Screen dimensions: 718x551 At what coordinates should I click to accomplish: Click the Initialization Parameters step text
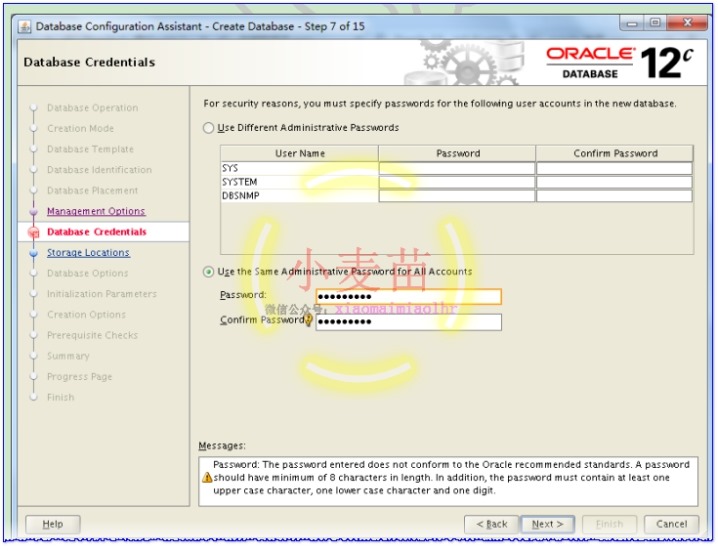102,294
